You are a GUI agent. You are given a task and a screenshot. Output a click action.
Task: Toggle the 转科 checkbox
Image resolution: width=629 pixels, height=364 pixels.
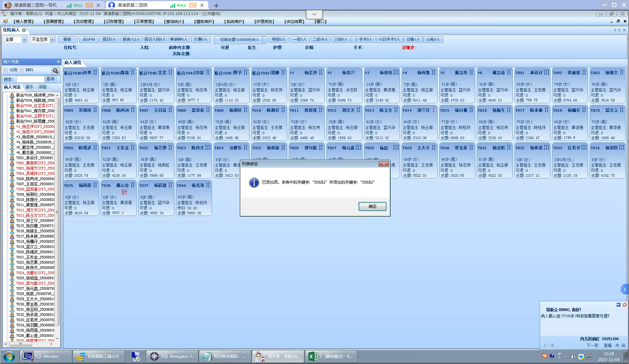coord(22,70)
